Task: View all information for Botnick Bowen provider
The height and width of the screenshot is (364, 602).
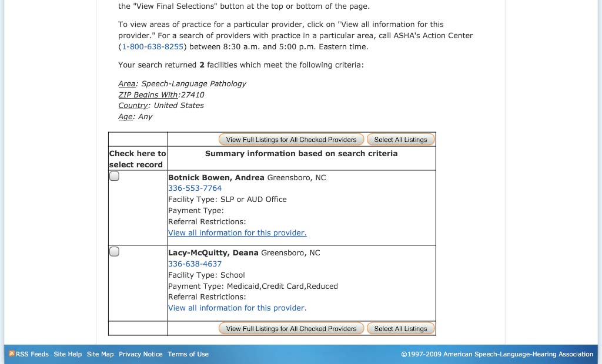Action: (x=238, y=233)
